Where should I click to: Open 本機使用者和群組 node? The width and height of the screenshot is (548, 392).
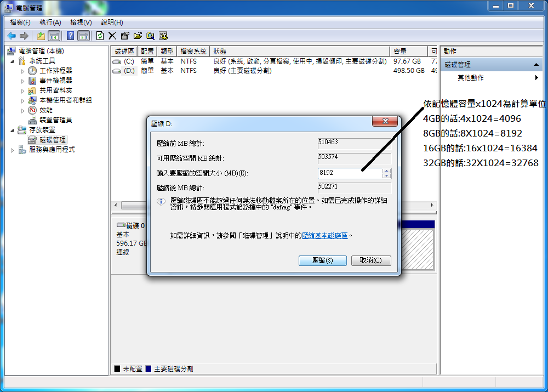pyautogui.click(x=65, y=100)
